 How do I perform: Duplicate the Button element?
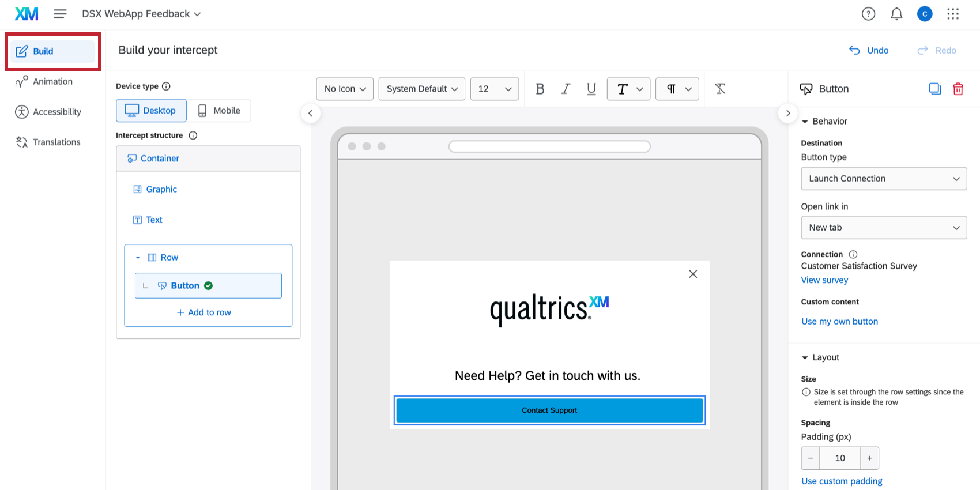tap(934, 89)
